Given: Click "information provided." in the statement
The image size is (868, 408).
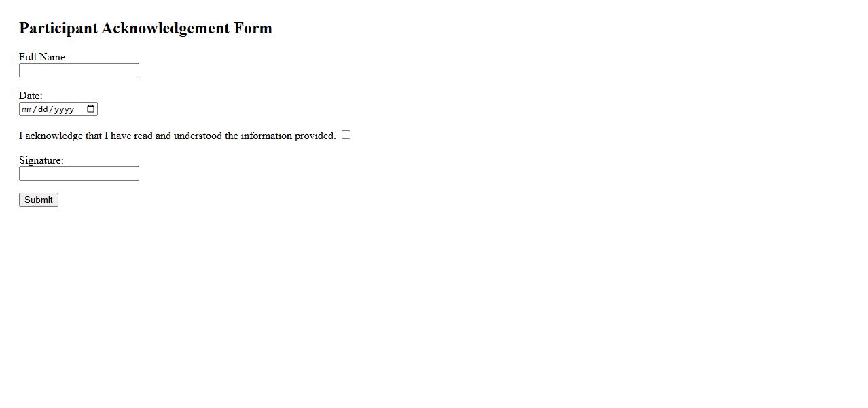Looking at the screenshot, I should pyautogui.click(x=288, y=136).
